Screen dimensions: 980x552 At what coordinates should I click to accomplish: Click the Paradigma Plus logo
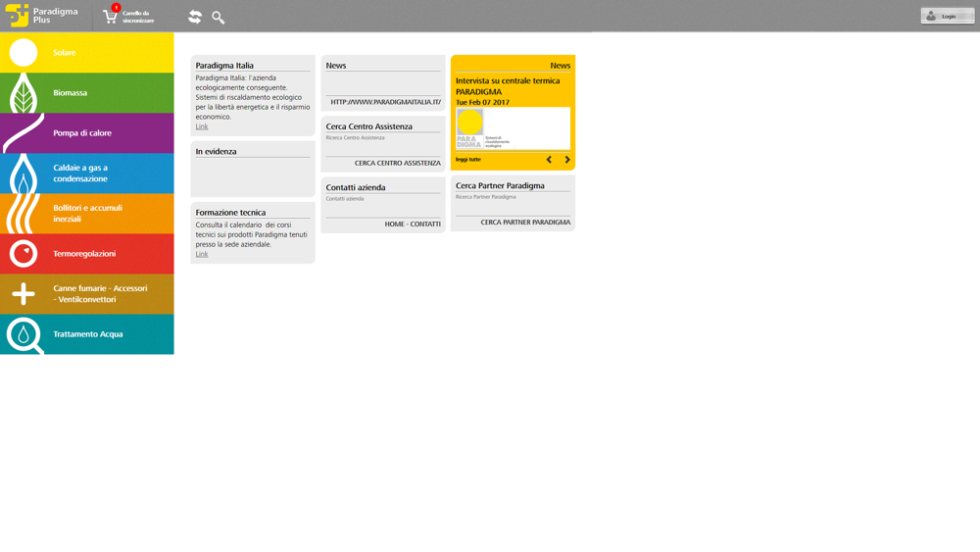[42, 16]
